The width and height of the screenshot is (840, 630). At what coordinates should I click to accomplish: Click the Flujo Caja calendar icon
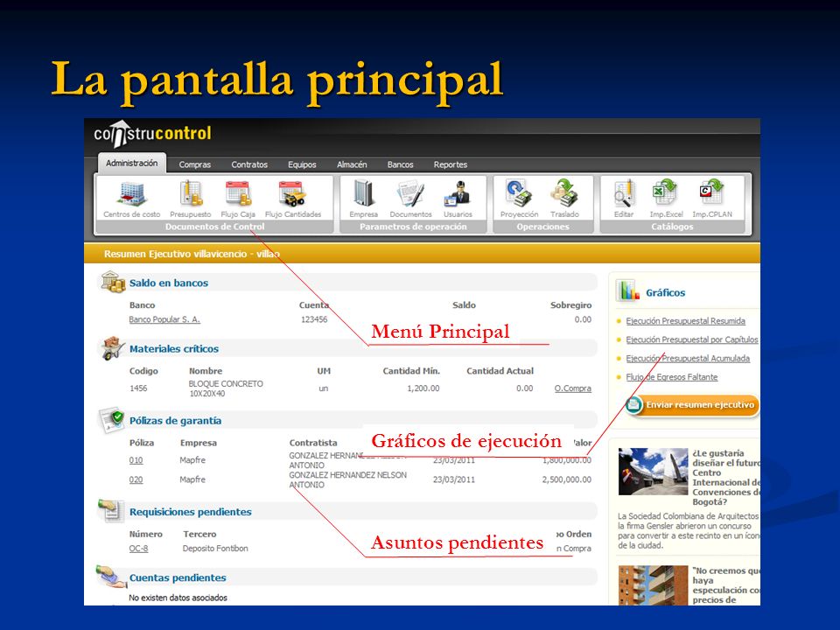(238, 193)
